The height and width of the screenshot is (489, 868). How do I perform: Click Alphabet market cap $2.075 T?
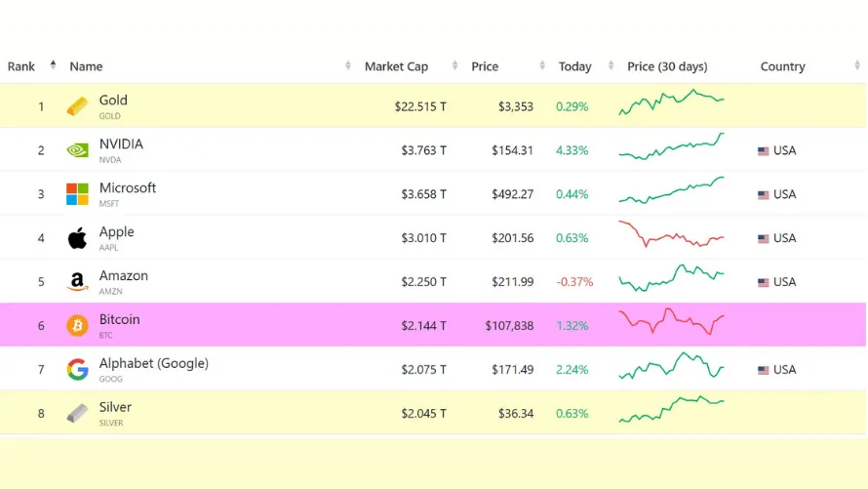click(423, 369)
